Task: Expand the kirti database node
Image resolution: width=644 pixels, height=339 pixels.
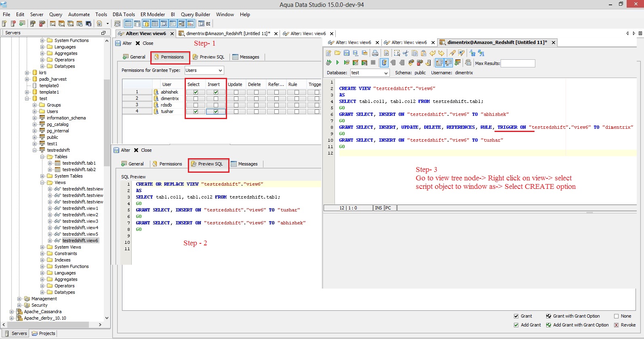Action: [x=27, y=73]
